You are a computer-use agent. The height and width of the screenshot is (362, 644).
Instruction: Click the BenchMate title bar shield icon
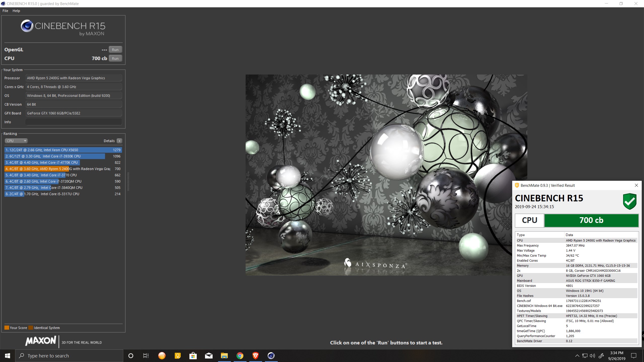tap(517, 185)
